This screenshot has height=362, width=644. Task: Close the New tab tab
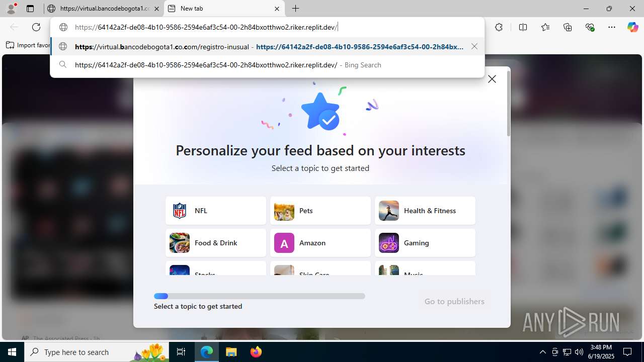(277, 9)
